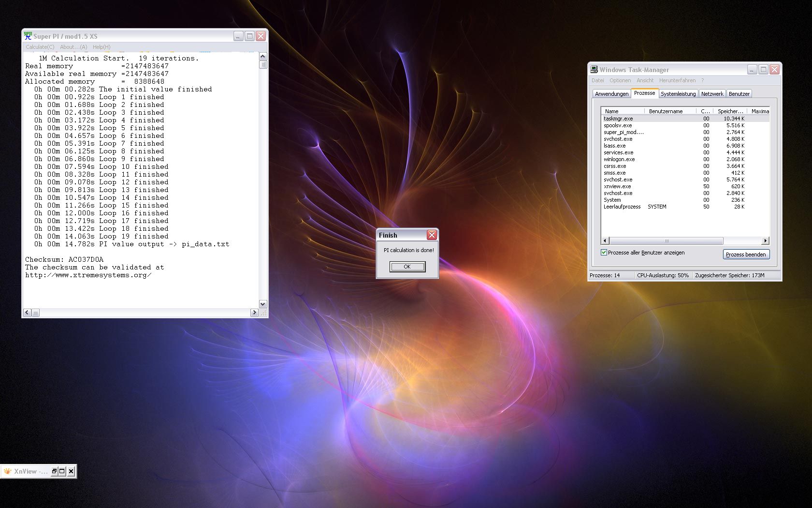This screenshot has height=508, width=812.
Task: Open the Herunterfahren menu in Task-Manager
Action: pyautogui.click(x=677, y=80)
